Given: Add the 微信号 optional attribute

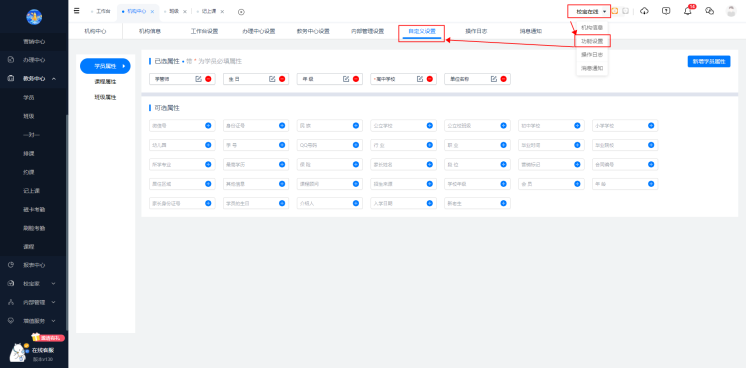Looking at the screenshot, I should tap(208, 126).
